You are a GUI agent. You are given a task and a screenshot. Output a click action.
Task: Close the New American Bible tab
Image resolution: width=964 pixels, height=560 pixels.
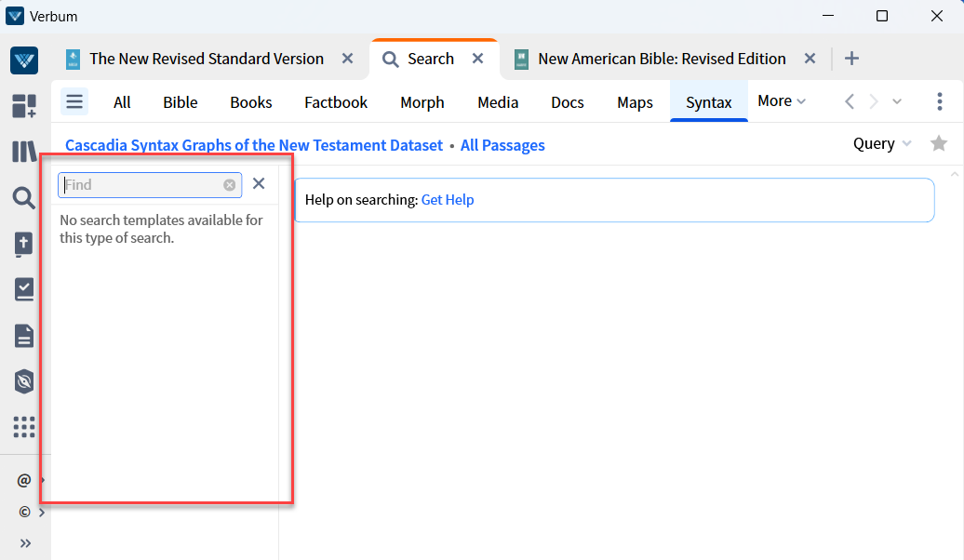click(810, 59)
